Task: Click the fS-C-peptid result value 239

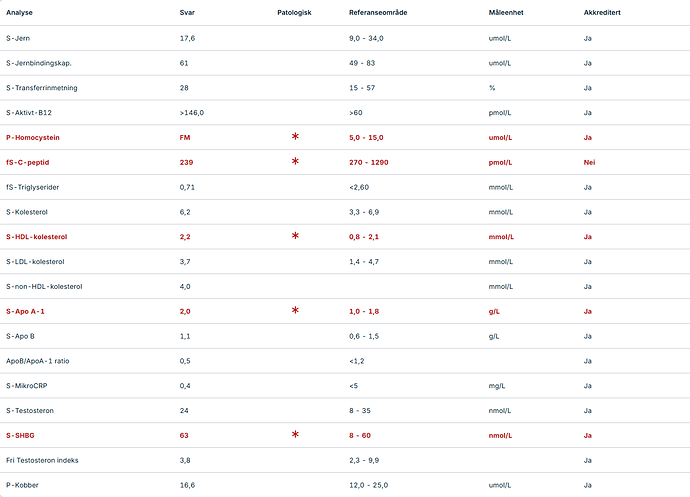Action: pyautogui.click(x=186, y=162)
